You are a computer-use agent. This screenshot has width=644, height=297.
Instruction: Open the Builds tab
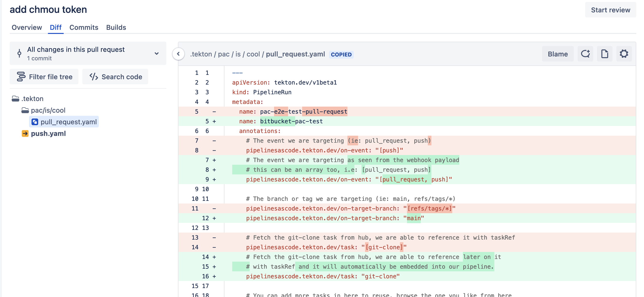point(116,27)
